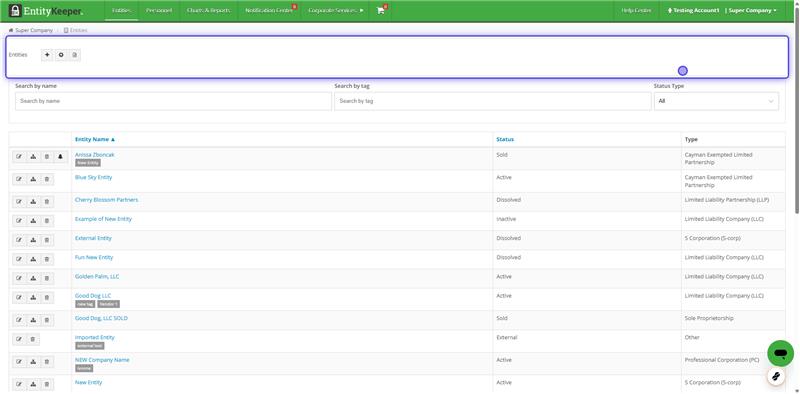Delete the External Entity row
This screenshot has height=394, width=800.
46,240
